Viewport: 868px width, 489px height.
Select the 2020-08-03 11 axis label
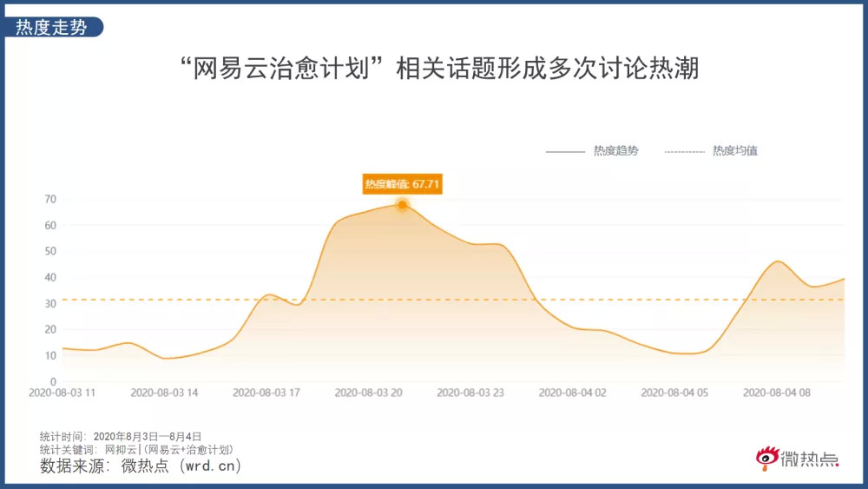click(62, 393)
